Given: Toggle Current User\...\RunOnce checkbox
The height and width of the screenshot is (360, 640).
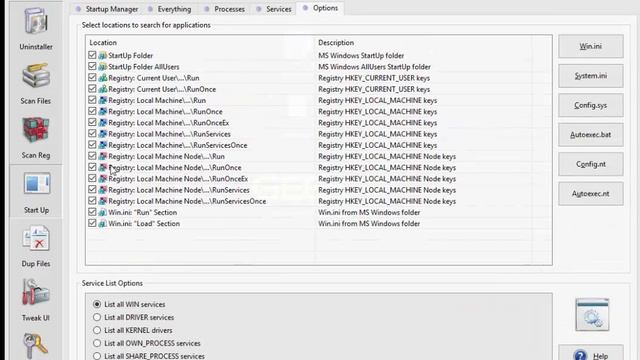Looking at the screenshot, I should [x=92, y=89].
